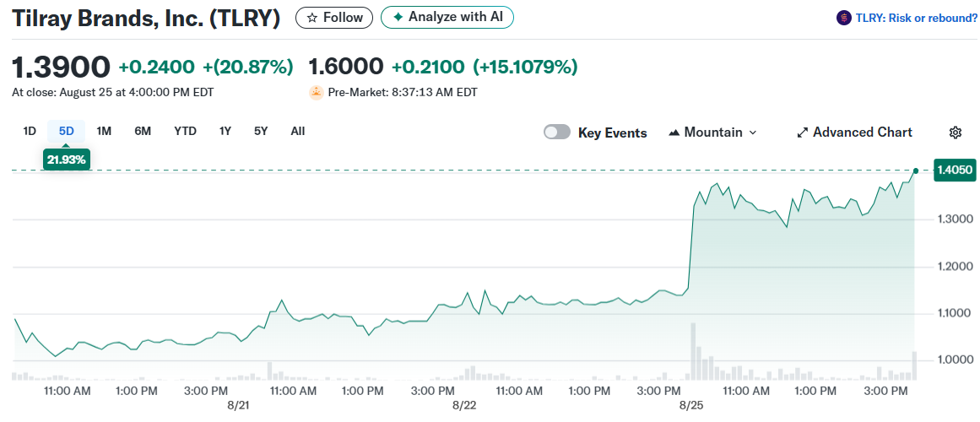Click the (+15.1079%) pre-market change
The height and width of the screenshot is (422, 980).
point(525,67)
